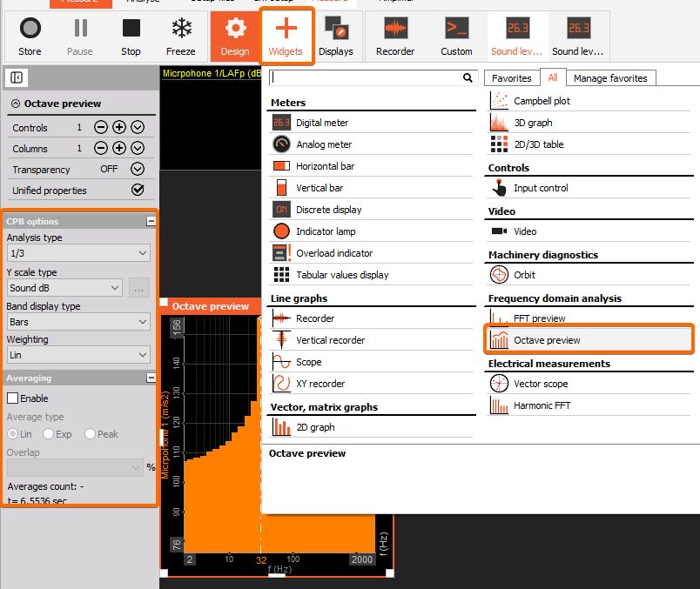Add a Campbell plot widget
700x589 pixels.
(589, 101)
